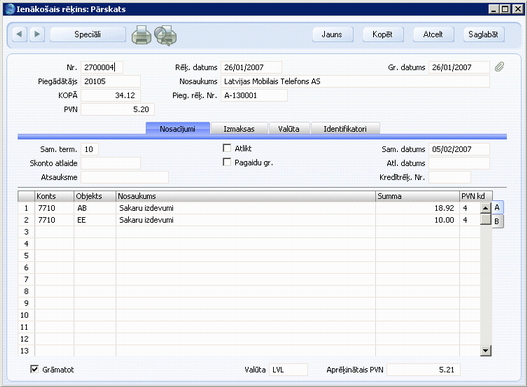Open print preview icon with magnifier
527x387 pixels.
click(x=166, y=35)
